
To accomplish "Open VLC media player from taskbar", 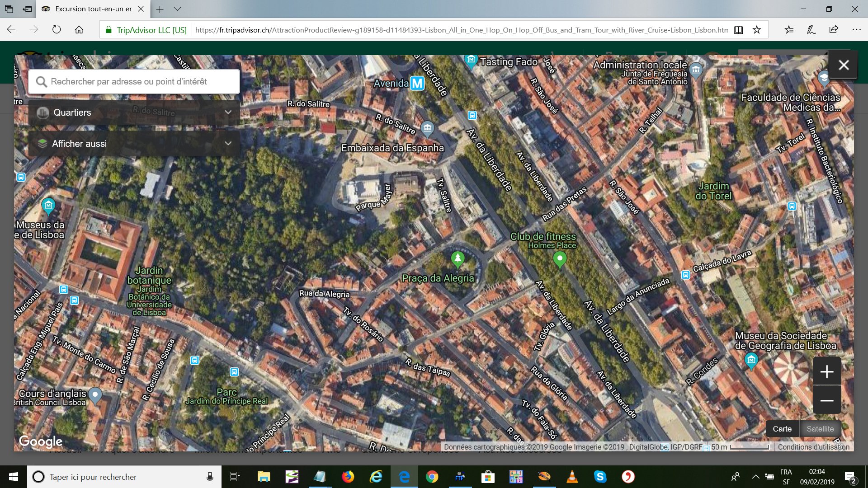I will [572, 477].
